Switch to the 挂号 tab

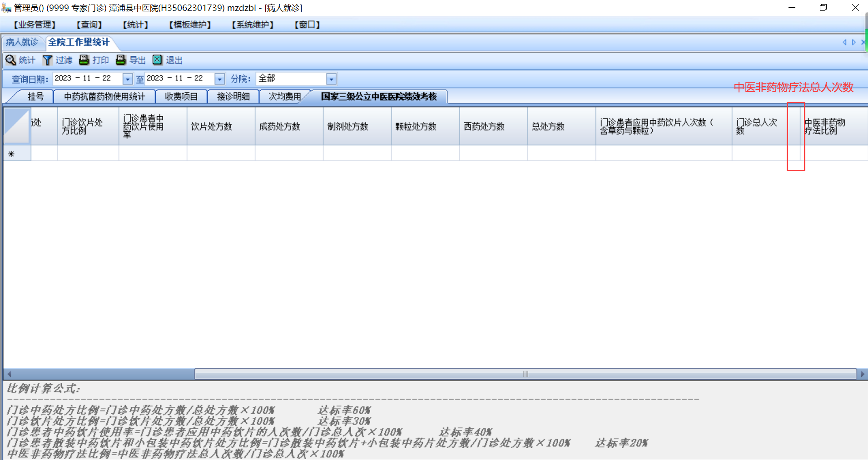[x=35, y=97]
